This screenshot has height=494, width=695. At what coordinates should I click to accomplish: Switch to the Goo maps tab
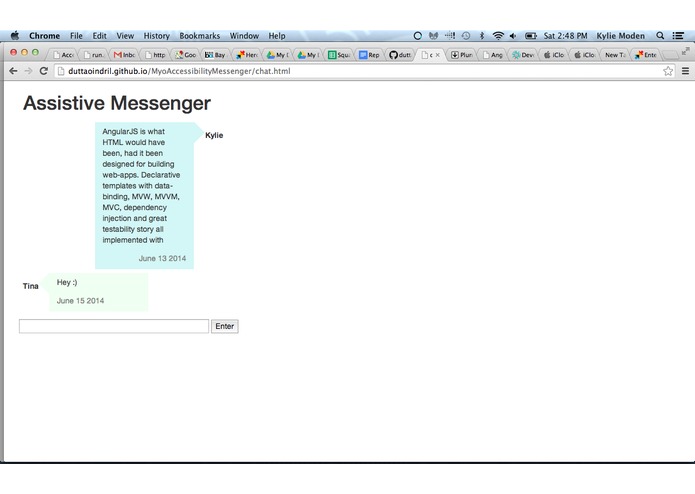click(186, 55)
